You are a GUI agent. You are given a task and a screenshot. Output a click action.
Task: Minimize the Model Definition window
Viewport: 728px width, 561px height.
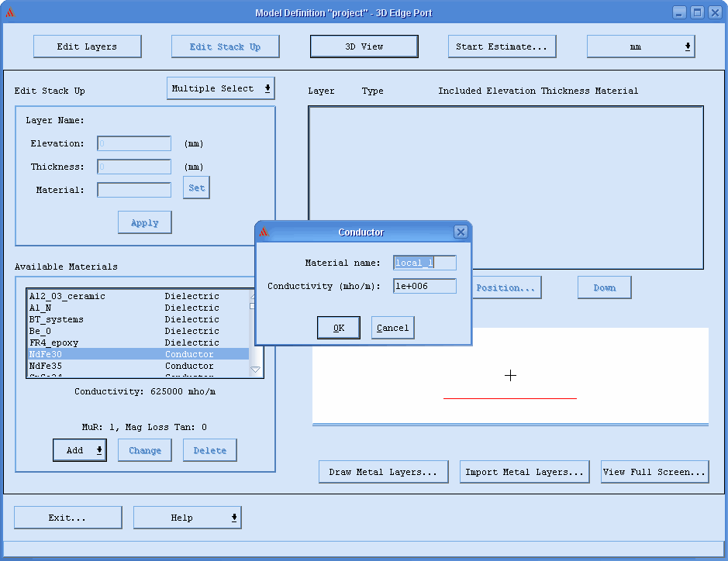click(x=679, y=12)
